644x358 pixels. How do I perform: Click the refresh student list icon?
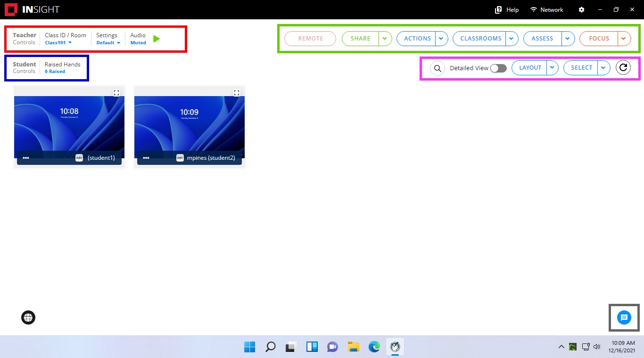pyautogui.click(x=623, y=68)
